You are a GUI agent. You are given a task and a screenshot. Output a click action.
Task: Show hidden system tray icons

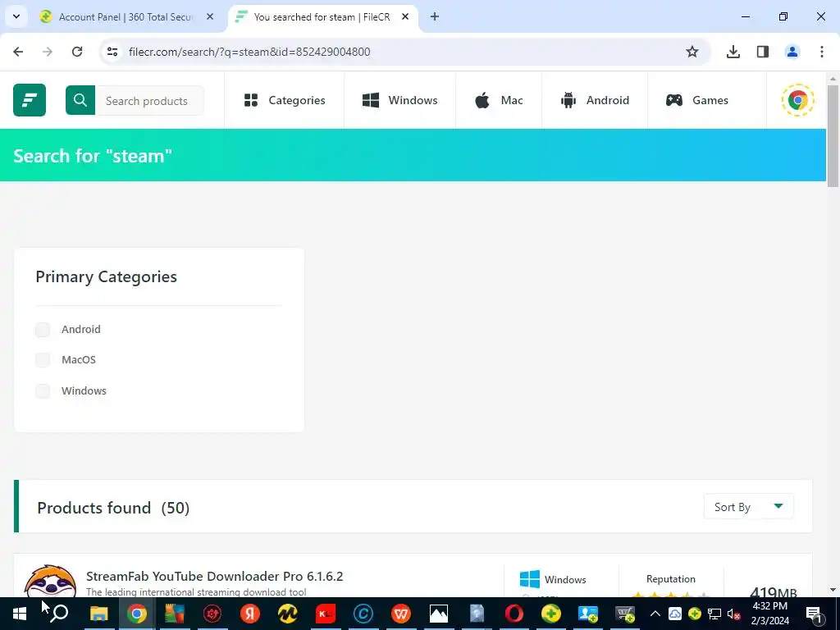(655, 614)
